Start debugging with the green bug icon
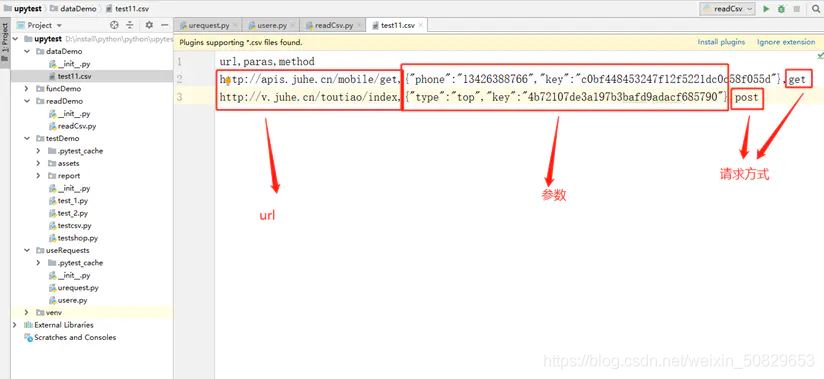Viewport: 824px width, 379px height. tap(781, 9)
